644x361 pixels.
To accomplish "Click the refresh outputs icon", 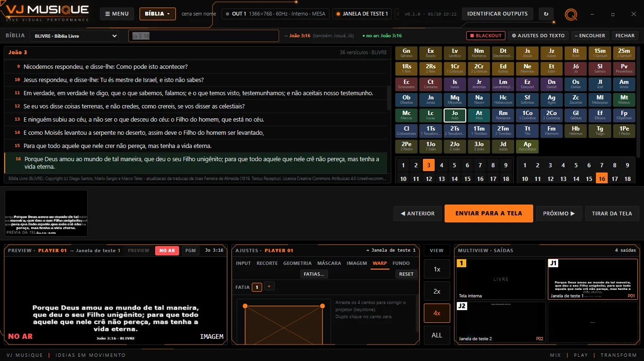I will click(546, 14).
